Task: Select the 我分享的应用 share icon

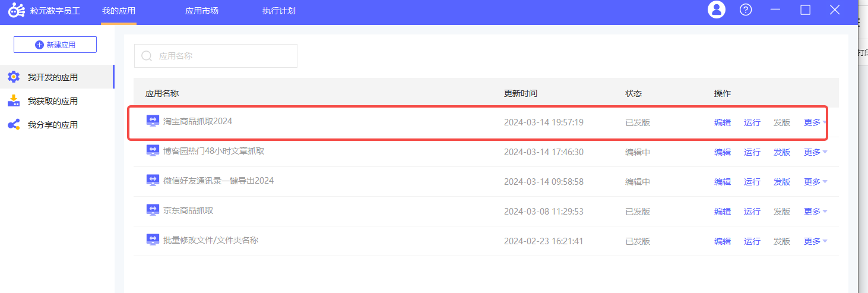Action: pyautogui.click(x=14, y=124)
